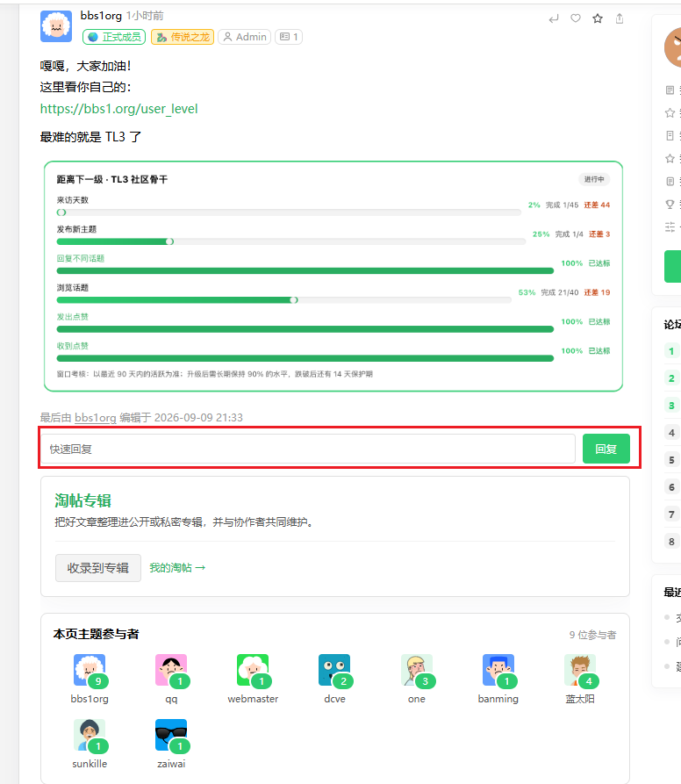Click participant avatar 蓝太阳
This screenshot has height=784, width=681.
point(580,670)
